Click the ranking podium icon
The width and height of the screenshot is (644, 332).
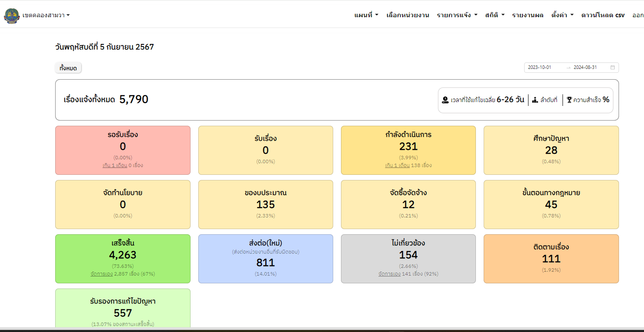[x=535, y=100]
